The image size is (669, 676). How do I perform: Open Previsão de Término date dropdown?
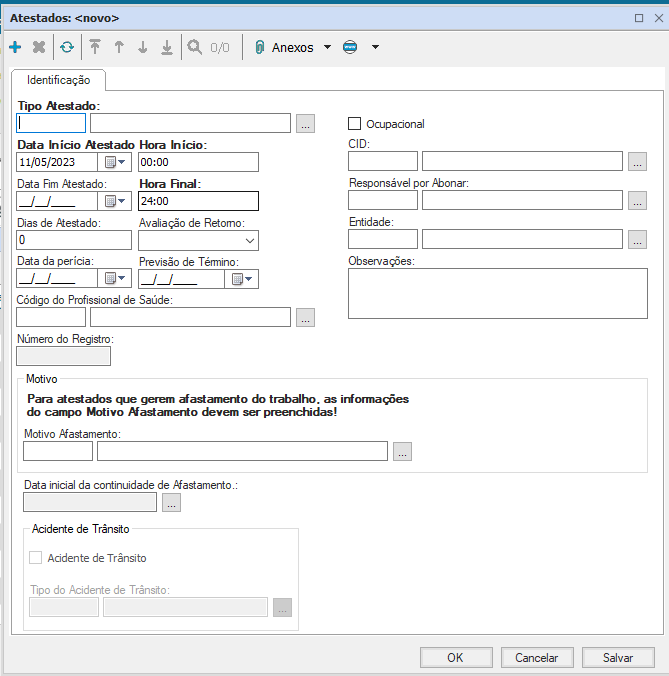click(242, 279)
